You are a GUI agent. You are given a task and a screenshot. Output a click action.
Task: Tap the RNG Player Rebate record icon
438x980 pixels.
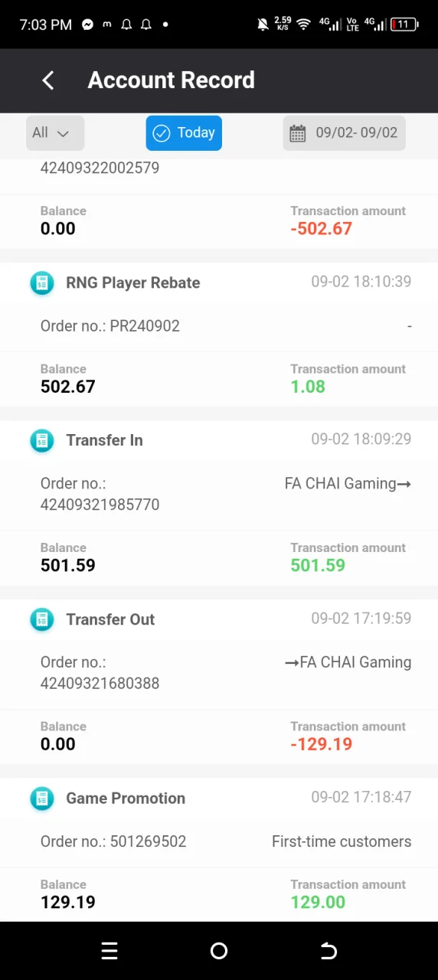(x=41, y=283)
